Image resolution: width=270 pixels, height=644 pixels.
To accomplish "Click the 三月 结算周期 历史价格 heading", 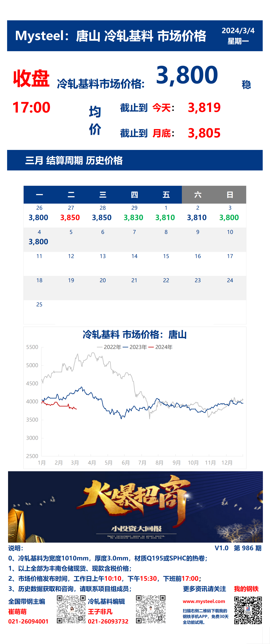I will coord(74,160).
